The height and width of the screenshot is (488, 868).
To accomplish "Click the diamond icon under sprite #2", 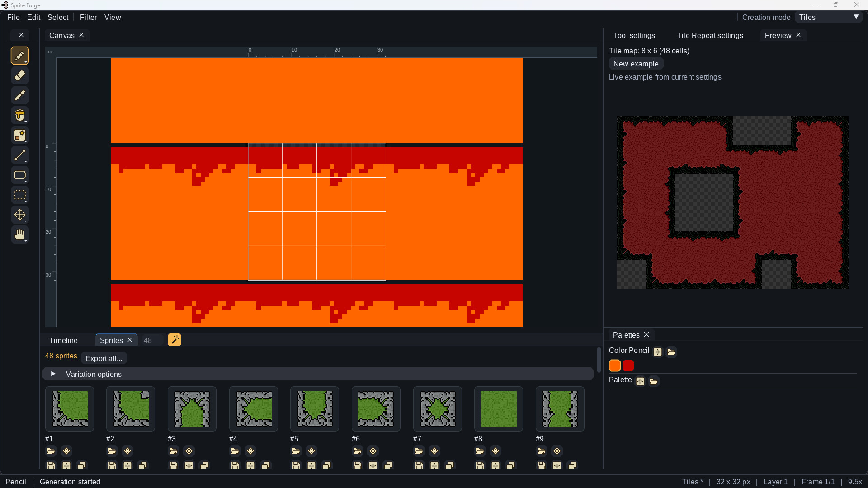I will (x=127, y=451).
